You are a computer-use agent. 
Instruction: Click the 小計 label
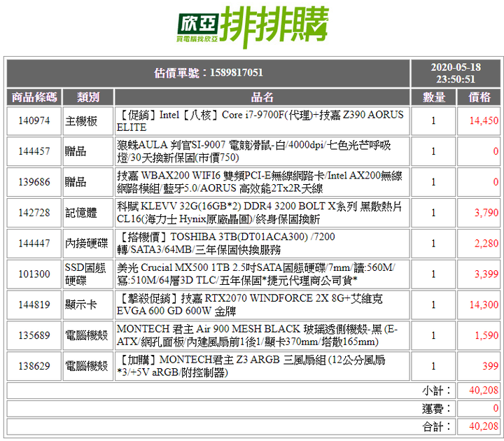click(x=437, y=391)
